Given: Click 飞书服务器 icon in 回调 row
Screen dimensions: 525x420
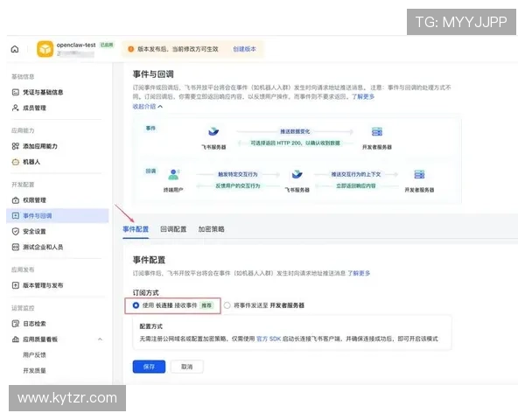Looking at the screenshot, I should point(297,174).
